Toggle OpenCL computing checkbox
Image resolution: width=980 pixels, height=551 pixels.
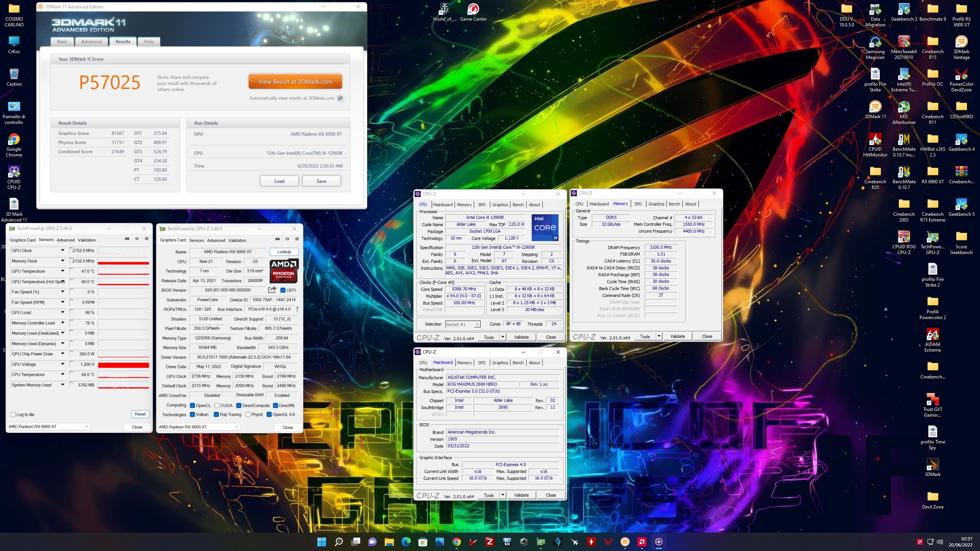(192, 406)
